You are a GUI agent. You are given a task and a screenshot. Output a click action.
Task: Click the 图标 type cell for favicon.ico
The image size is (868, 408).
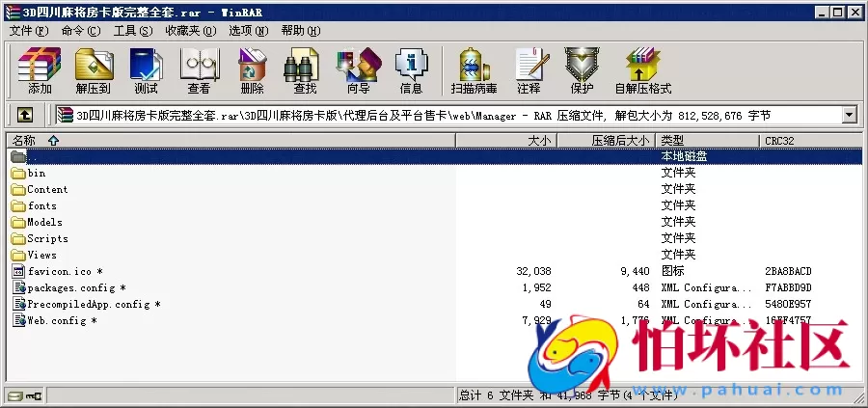coord(672,271)
